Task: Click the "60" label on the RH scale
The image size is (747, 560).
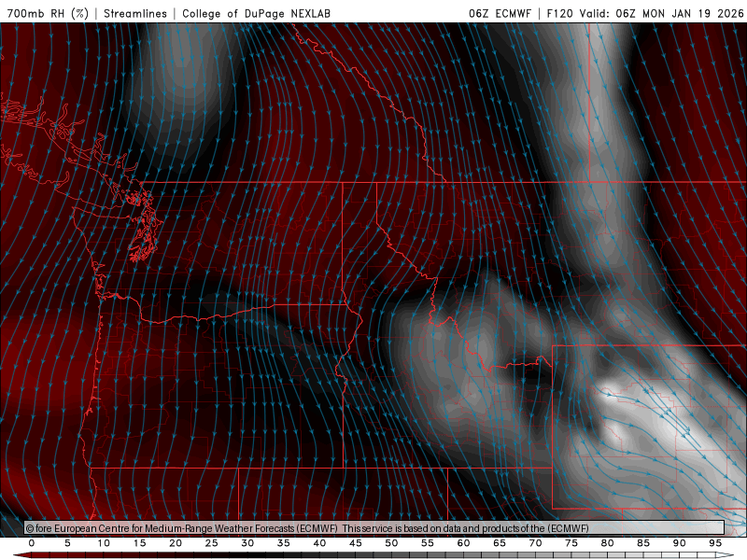Action: [463, 543]
